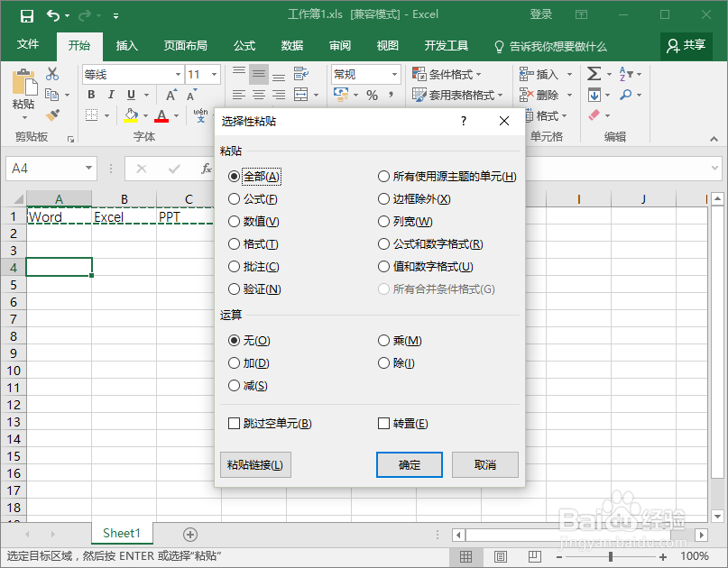Switch to the 插入 ribbon tab
The image size is (728, 568).
click(x=127, y=45)
